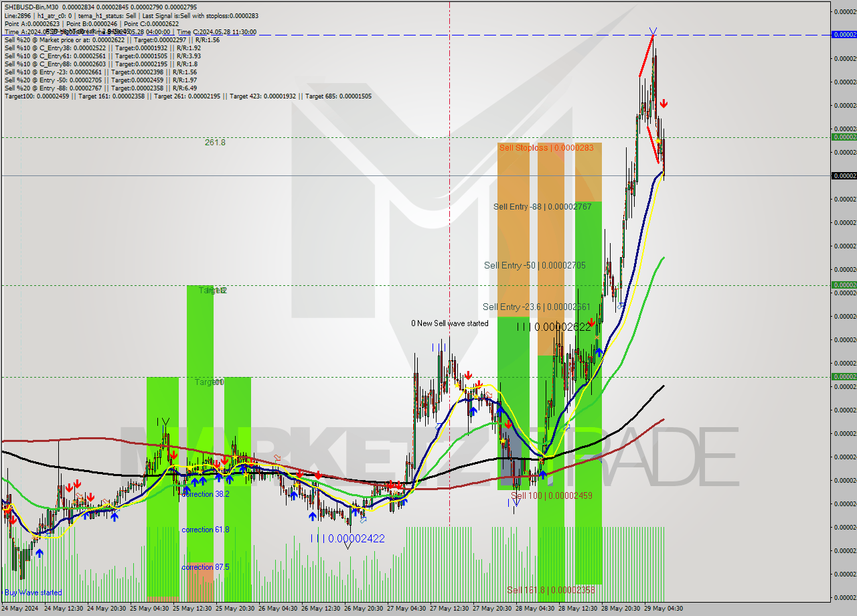The image size is (857, 616).
Task: Click the '27 May 04:30' time label
Action: 406,609
